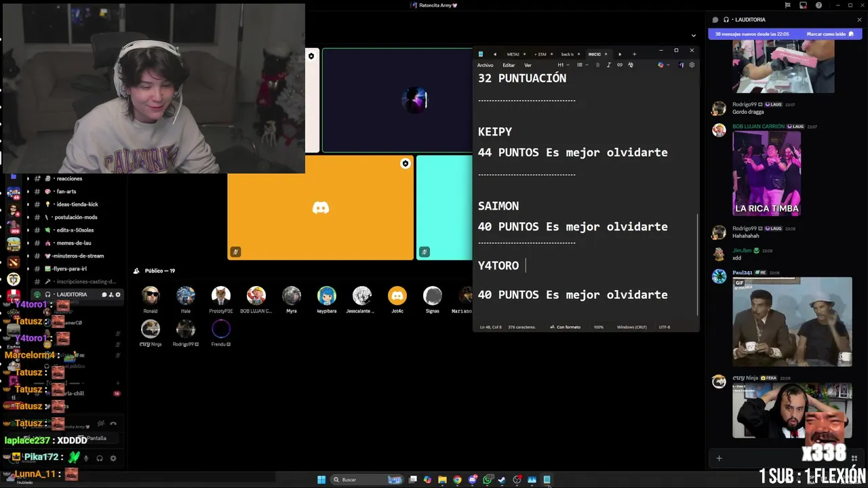Click CUY Ninja's avatar in audience
Image resolution: width=868 pixels, height=488 pixels.
pos(151,329)
